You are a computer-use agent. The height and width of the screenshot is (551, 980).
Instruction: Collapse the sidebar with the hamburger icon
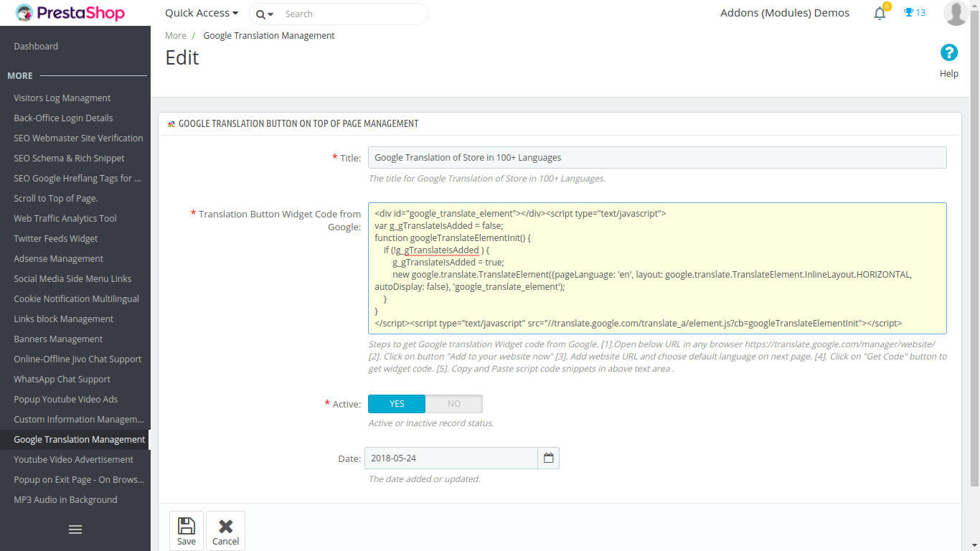point(75,529)
